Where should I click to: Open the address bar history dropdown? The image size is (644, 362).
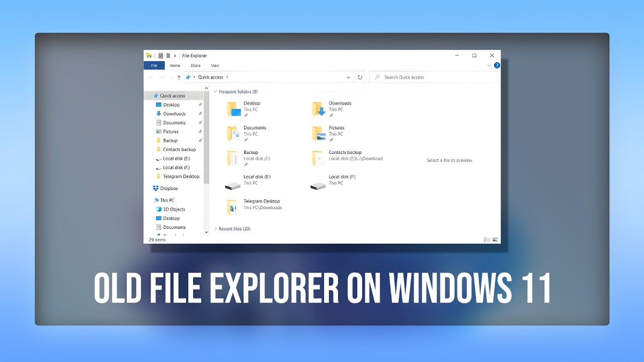(x=348, y=77)
